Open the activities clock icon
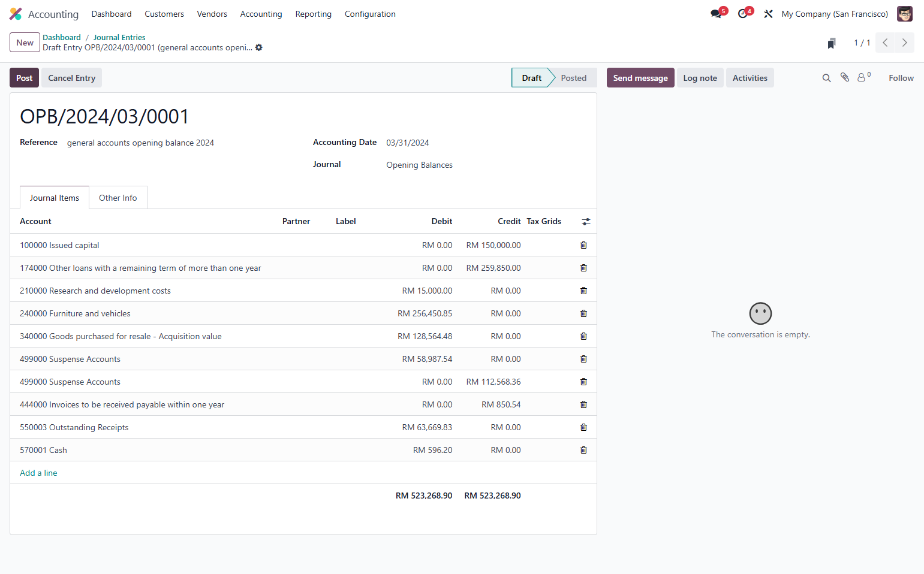This screenshot has height=574, width=924. tap(744, 13)
